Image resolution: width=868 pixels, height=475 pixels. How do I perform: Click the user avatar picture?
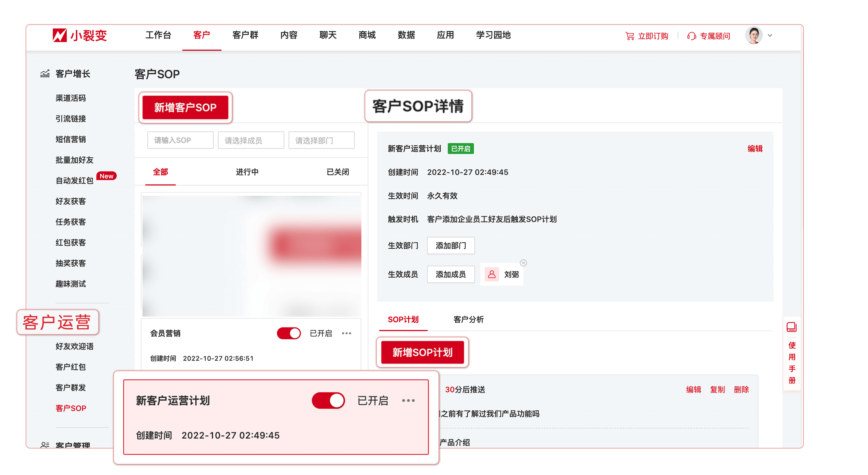(x=753, y=35)
